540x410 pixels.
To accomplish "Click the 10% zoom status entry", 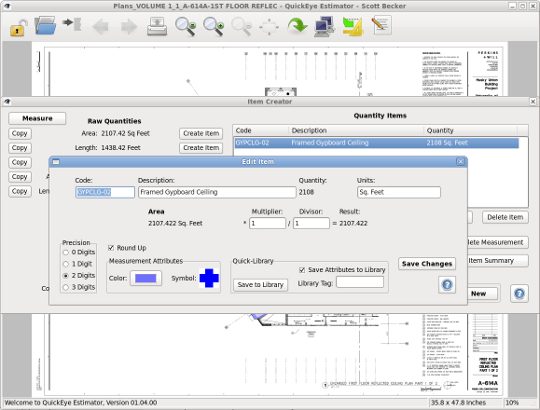I will coord(512,402).
